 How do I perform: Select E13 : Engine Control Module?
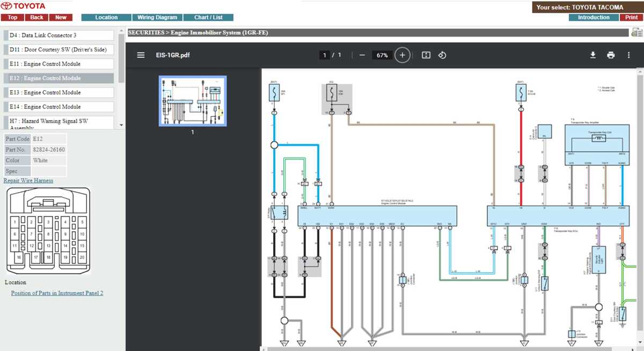pyautogui.click(x=59, y=92)
